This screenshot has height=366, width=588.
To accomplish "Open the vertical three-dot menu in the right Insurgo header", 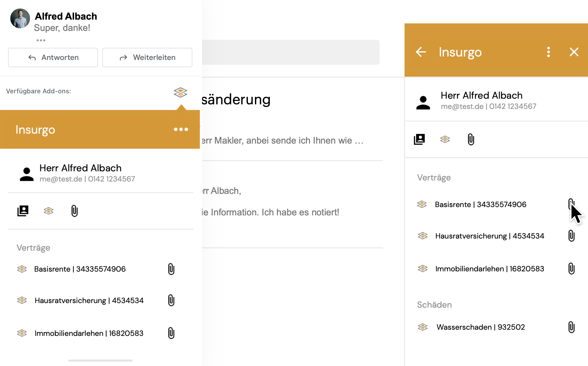I will [x=549, y=52].
